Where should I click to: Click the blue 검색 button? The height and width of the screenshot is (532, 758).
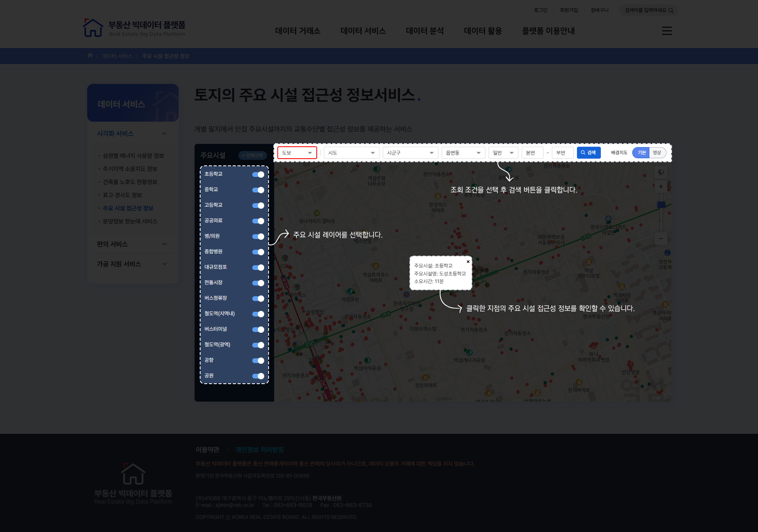(x=588, y=153)
